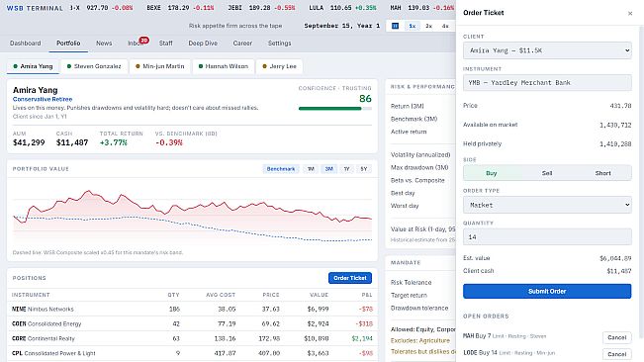The image size is (644, 362).
Task: Switch chart range to 1M
Action: 311,169
